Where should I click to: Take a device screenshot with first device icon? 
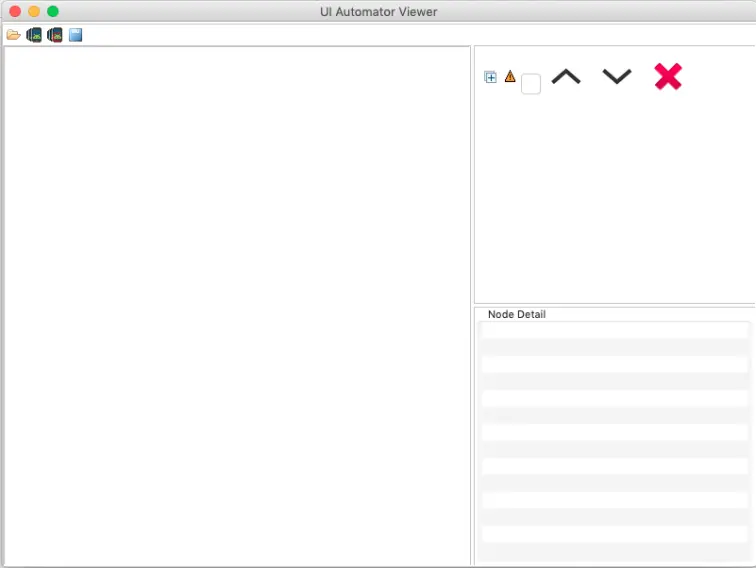[x=34, y=35]
